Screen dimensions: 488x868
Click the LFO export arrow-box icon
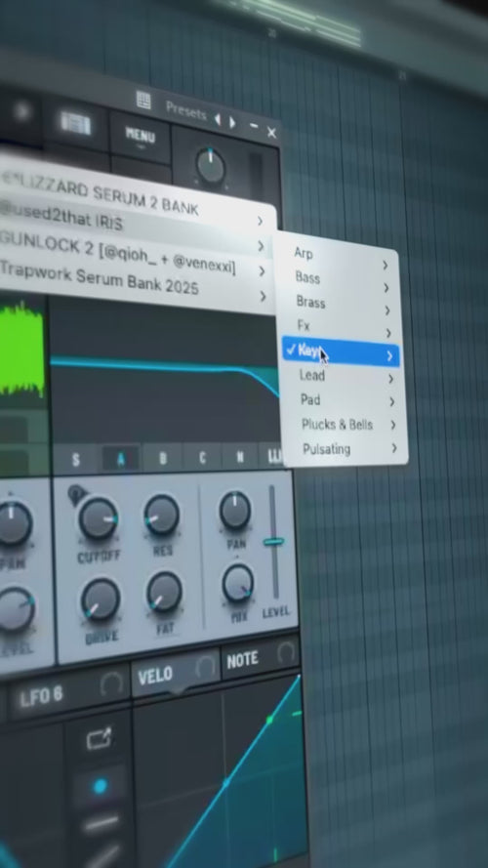(x=99, y=738)
